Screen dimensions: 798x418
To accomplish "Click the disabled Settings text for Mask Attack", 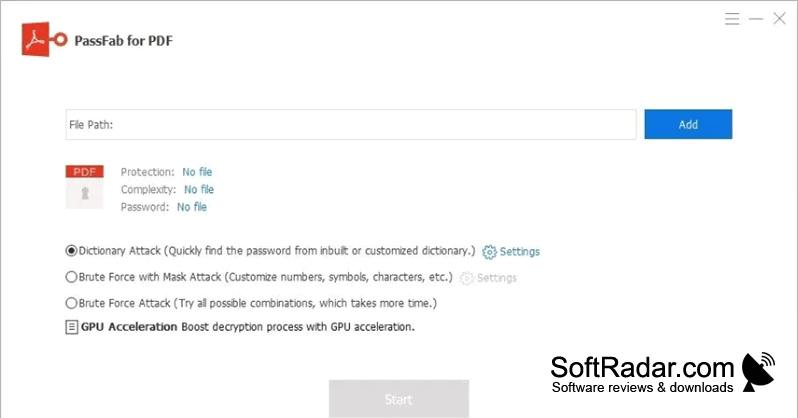I will point(497,278).
